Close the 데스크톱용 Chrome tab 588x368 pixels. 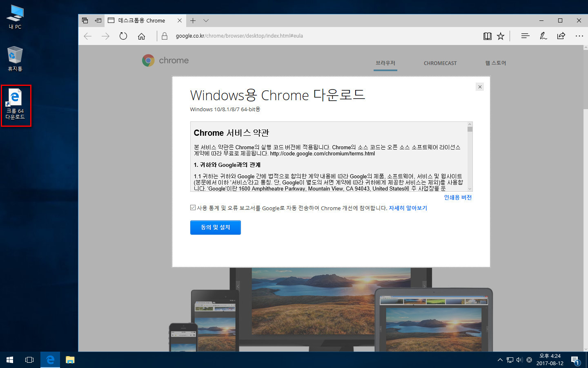[x=180, y=20]
